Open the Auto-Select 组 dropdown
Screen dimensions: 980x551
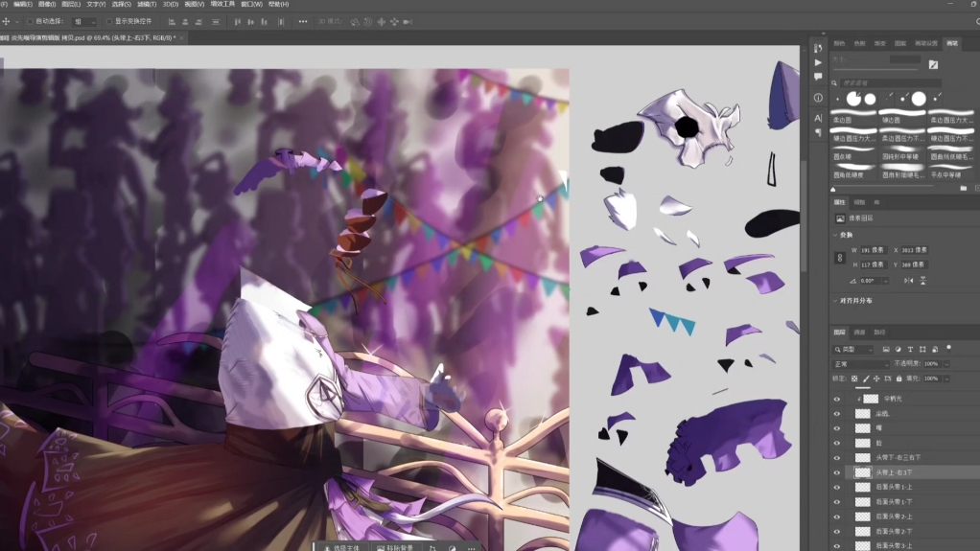pyautogui.click(x=84, y=22)
